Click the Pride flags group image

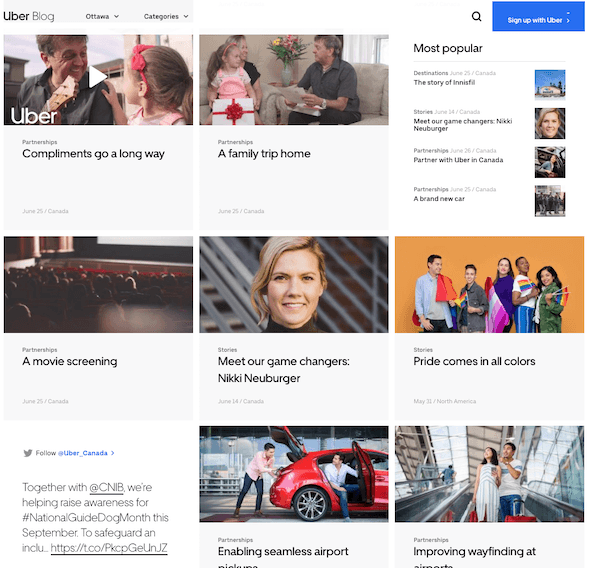click(x=489, y=285)
